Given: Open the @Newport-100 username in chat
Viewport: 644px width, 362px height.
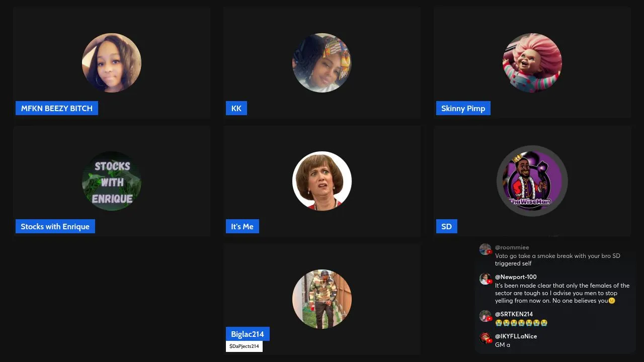Looking at the screenshot, I should (x=516, y=277).
